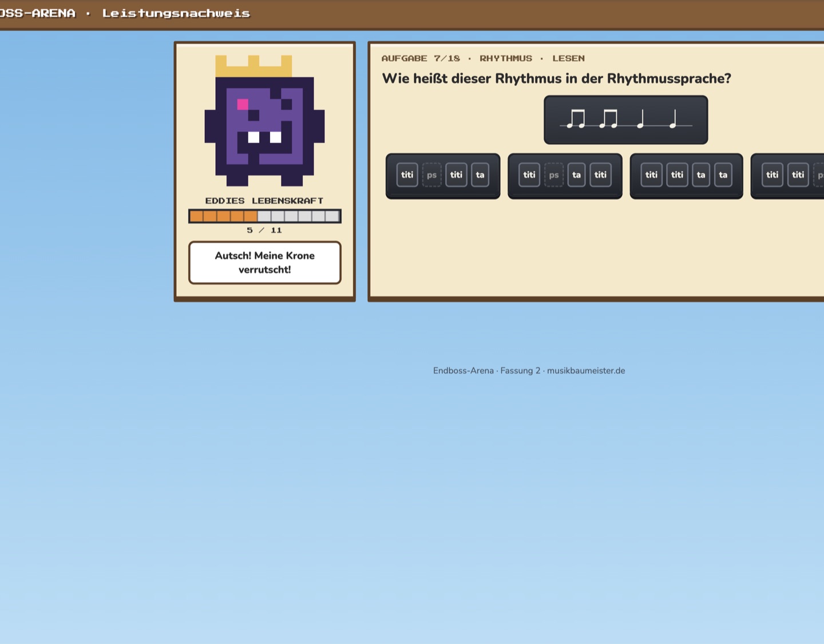Screen dimensions: 824x644
Task: Click the "Autsch! Meine Krone verrutscht!" speech bubble
Action: tap(265, 263)
